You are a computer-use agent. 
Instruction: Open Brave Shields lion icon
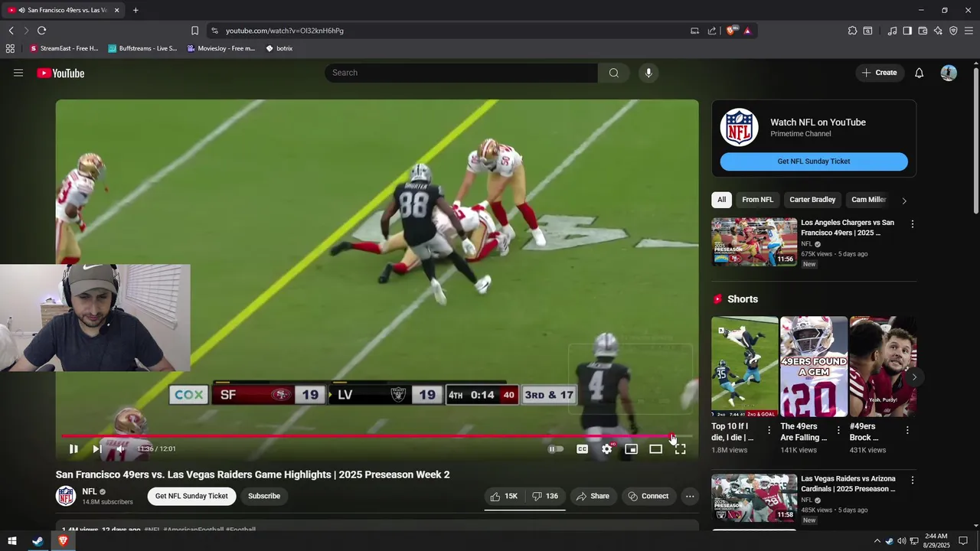[x=730, y=31]
